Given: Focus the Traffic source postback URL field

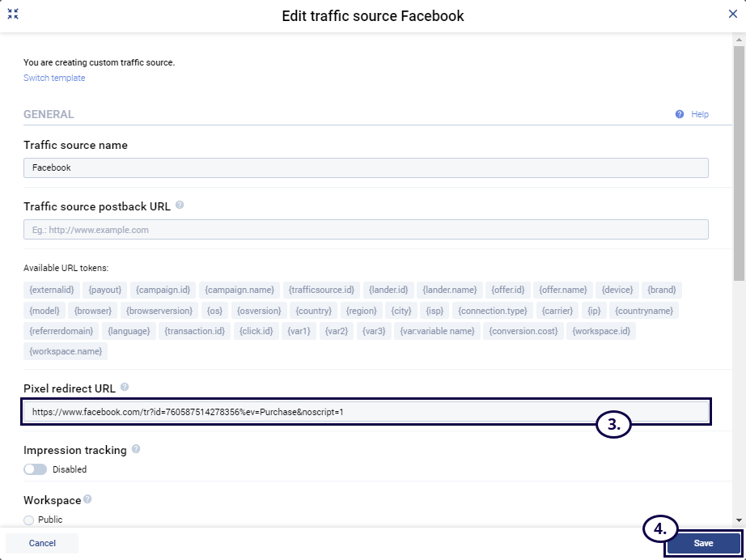Looking at the screenshot, I should pos(366,230).
